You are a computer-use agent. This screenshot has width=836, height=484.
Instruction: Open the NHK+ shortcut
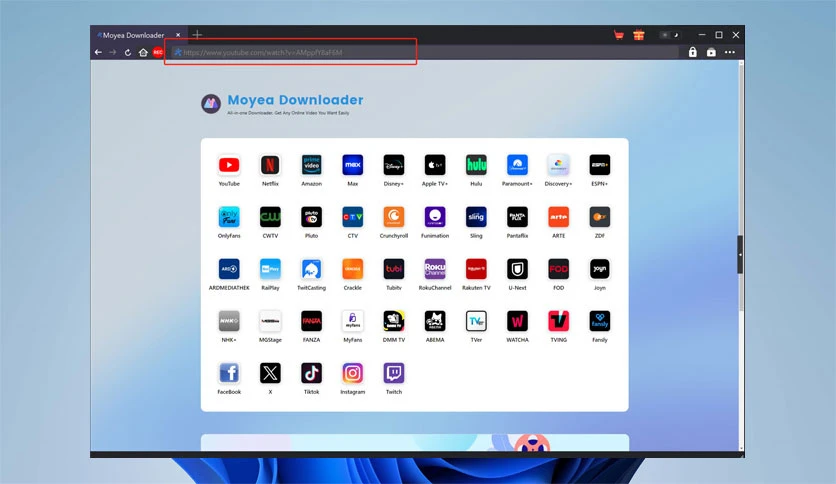pyautogui.click(x=229, y=321)
